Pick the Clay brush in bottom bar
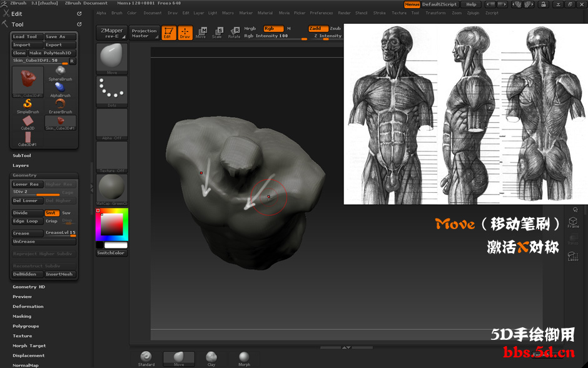 tap(211, 359)
